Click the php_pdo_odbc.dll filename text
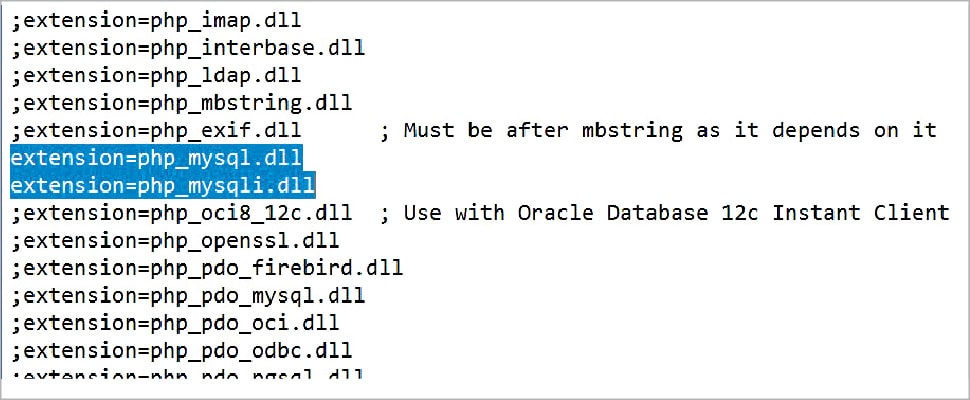Image resolution: width=970 pixels, height=400 pixels. coord(250,350)
